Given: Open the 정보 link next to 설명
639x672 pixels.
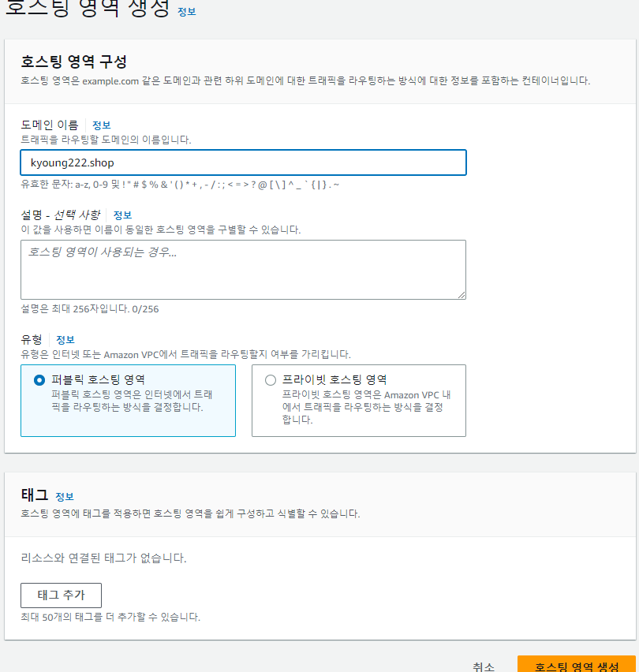Looking at the screenshot, I should click(122, 215).
